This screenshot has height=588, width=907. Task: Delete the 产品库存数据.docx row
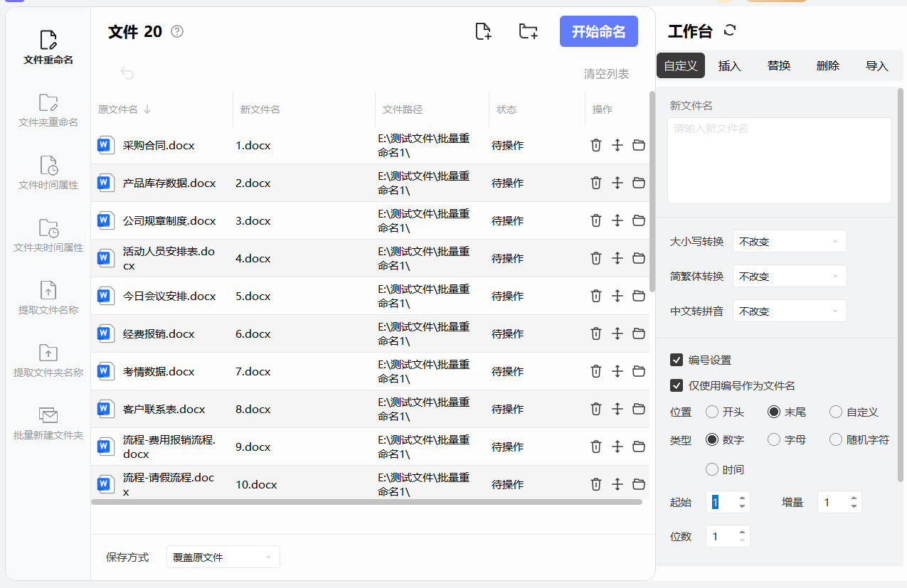(596, 183)
